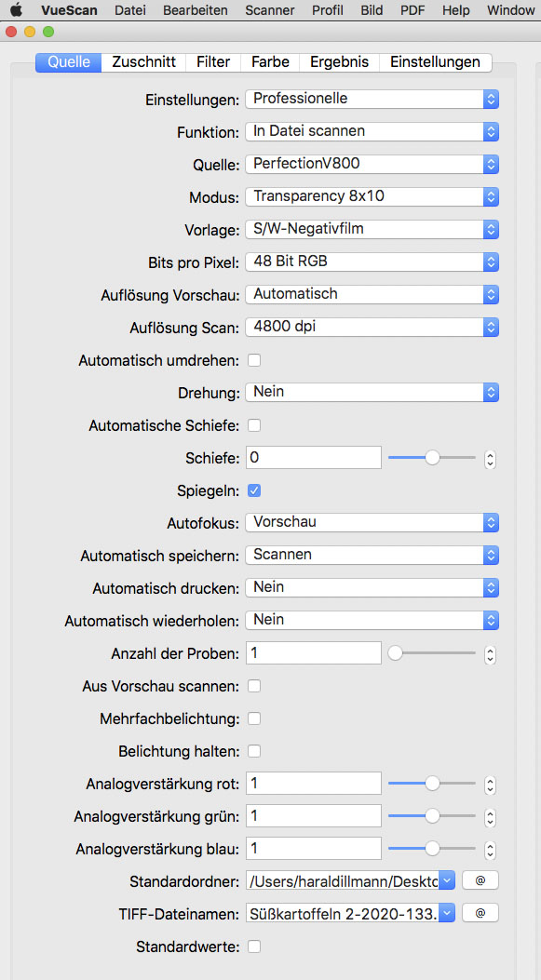Open the Drehung dropdown

(x=372, y=392)
